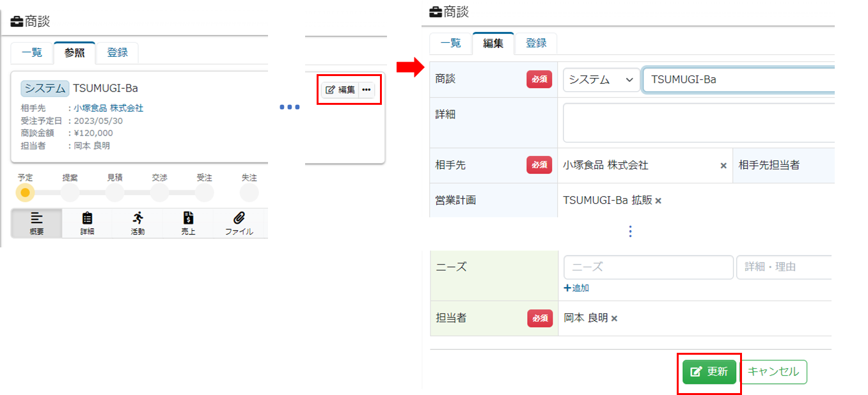Select the 提案 stage marker
This screenshot has width=868, height=395.
(70, 192)
